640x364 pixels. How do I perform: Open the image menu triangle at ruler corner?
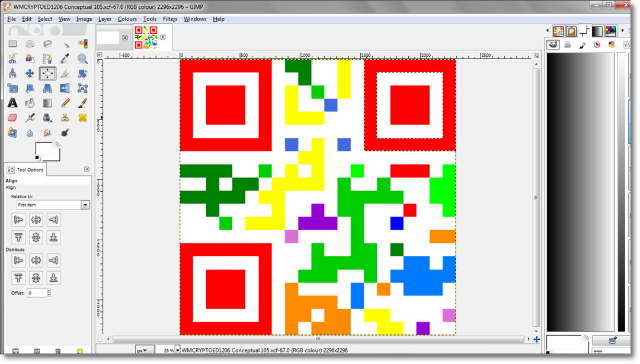(99, 54)
